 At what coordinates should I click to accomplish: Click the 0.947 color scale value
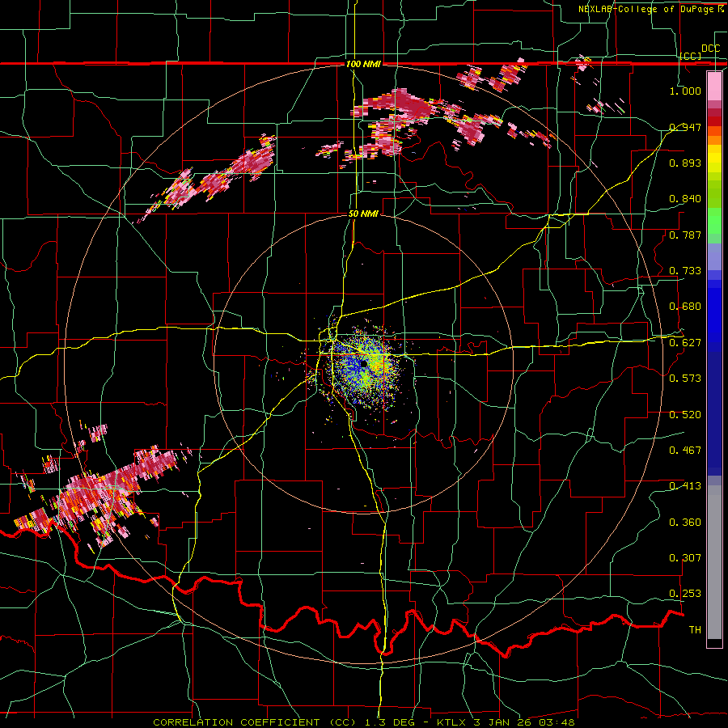coord(685,127)
